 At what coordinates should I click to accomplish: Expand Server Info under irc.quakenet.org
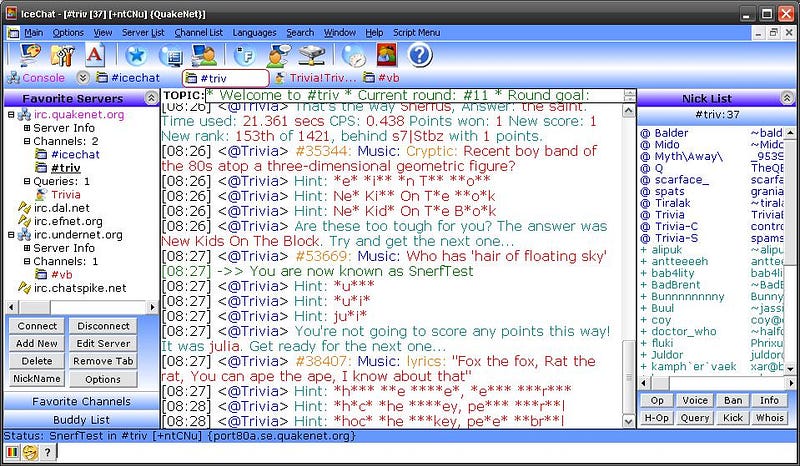[x=28, y=128]
